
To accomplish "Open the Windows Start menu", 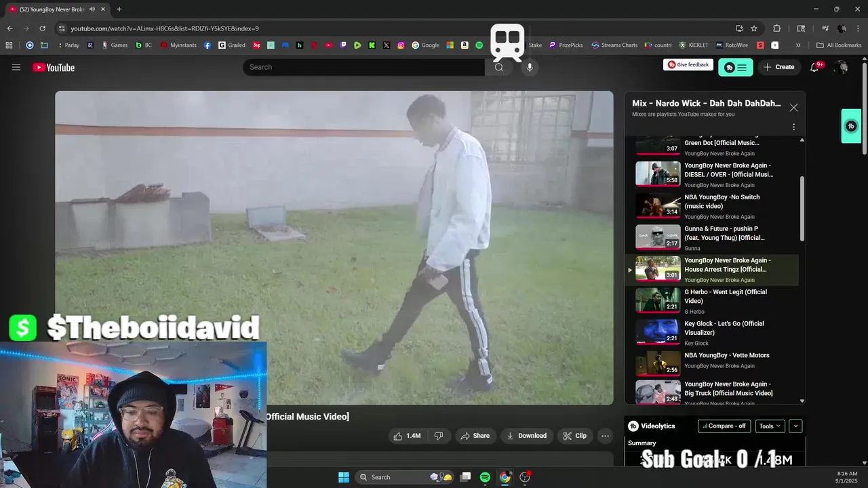I will tap(343, 477).
